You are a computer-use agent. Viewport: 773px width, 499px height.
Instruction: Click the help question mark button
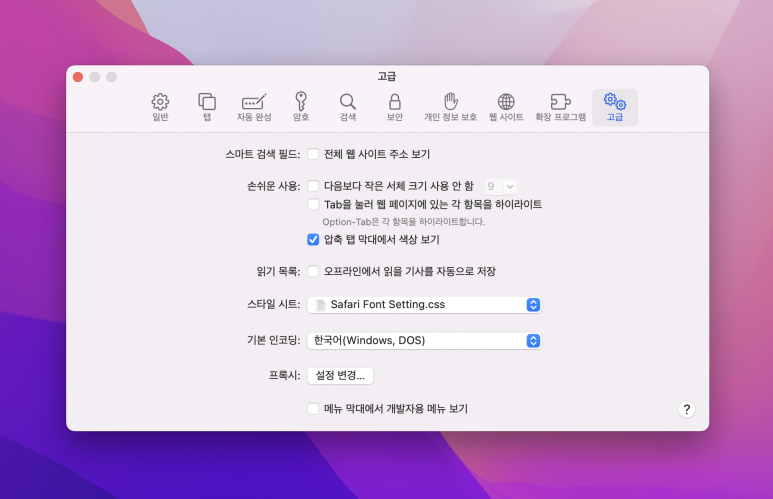point(686,409)
